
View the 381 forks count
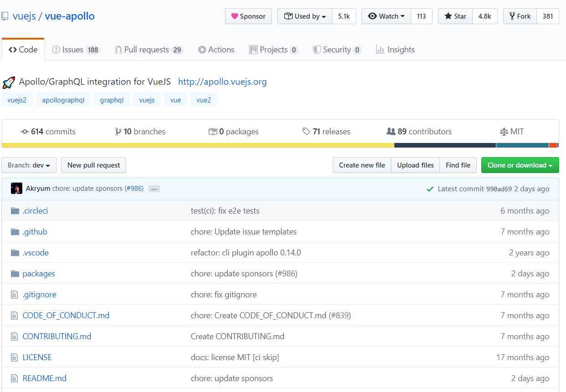[548, 16]
